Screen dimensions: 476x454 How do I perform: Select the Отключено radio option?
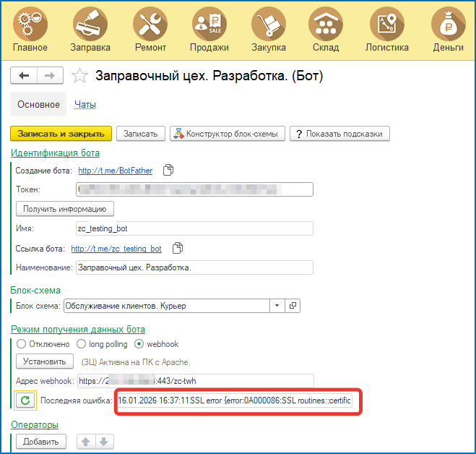(21, 344)
